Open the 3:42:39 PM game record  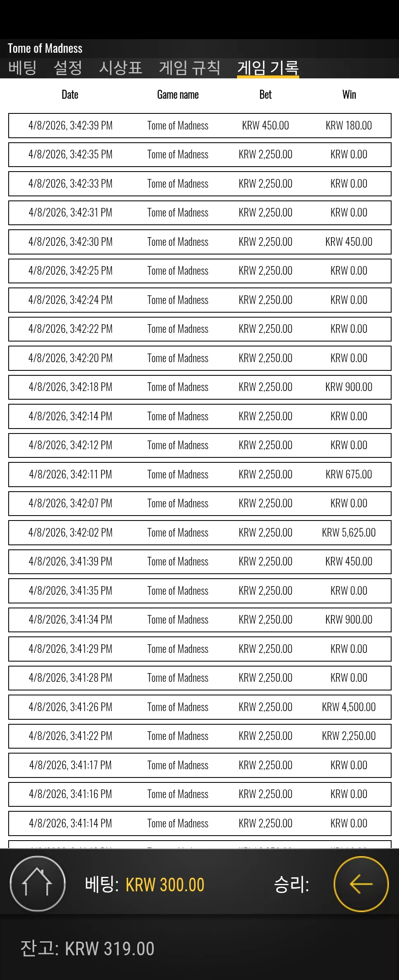pyautogui.click(x=200, y=126)
